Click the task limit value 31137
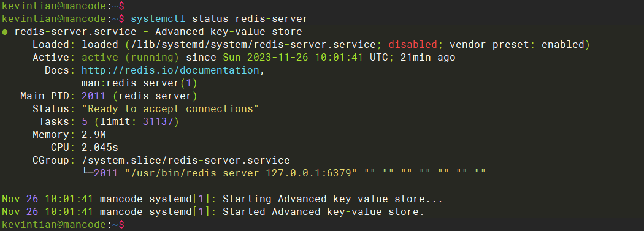This screenshot has width=644, height=231. (158, 122)
